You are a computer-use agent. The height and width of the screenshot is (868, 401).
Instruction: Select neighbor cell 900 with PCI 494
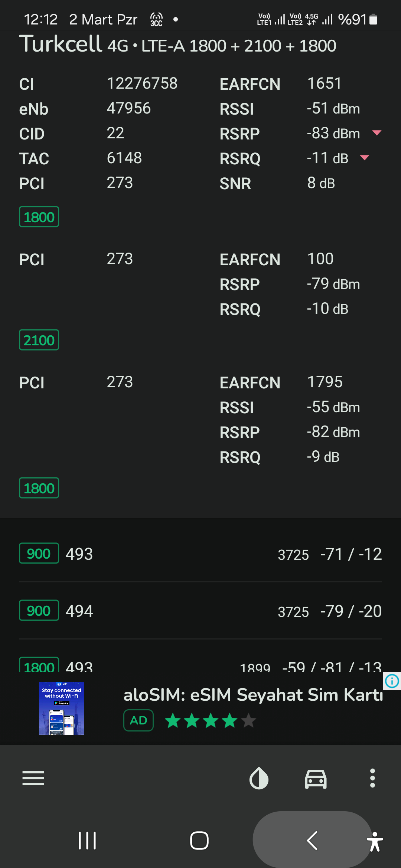tap(200, 611)
